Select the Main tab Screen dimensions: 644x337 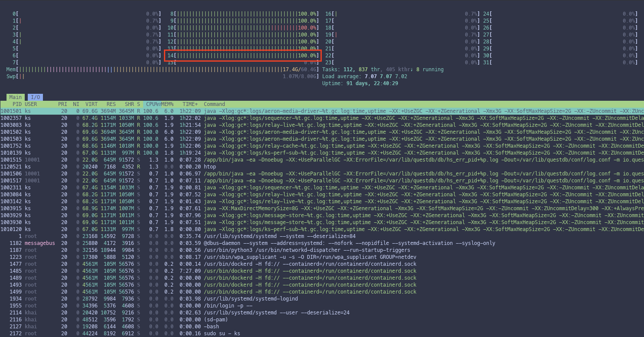click(x=15, y=97)
